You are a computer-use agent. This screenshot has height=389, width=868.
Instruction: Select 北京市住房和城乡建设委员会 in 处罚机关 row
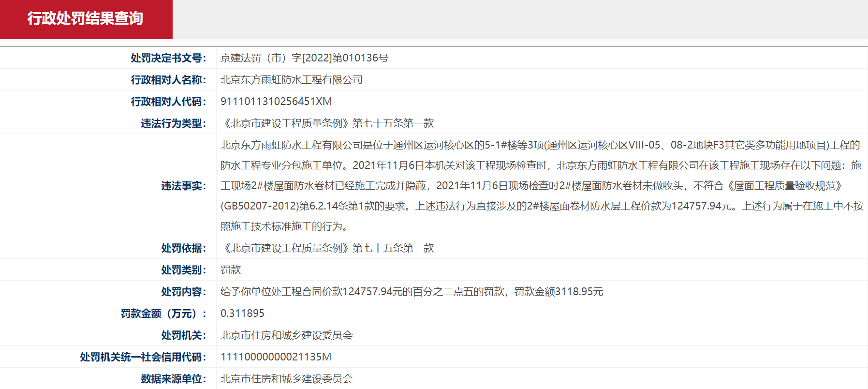pyautogui.click(x=287, y=335)
